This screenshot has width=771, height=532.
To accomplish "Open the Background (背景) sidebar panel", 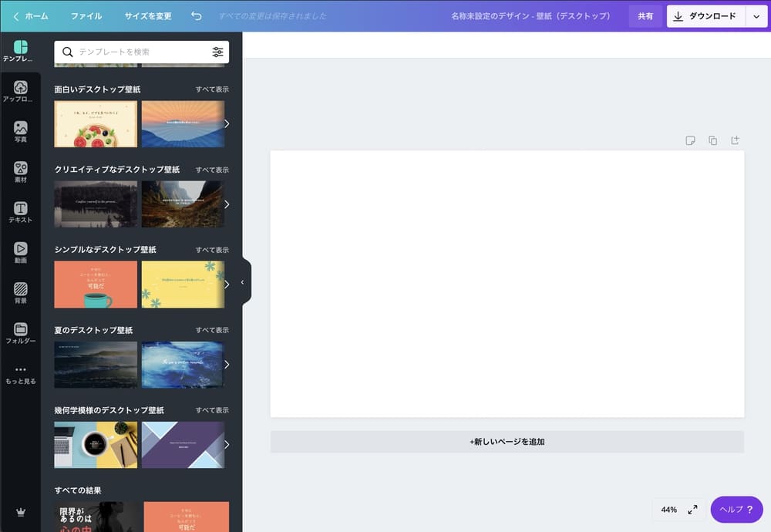I will click(20, 293).
